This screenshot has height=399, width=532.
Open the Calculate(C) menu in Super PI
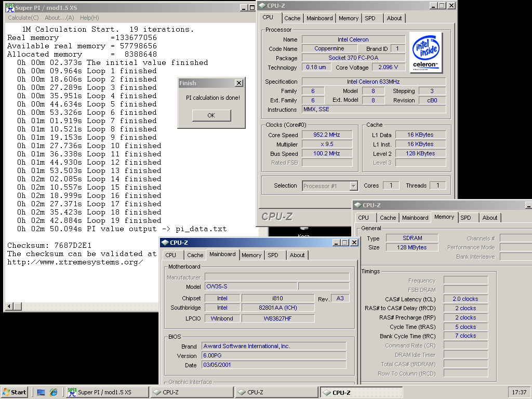[x=23, y=18]
